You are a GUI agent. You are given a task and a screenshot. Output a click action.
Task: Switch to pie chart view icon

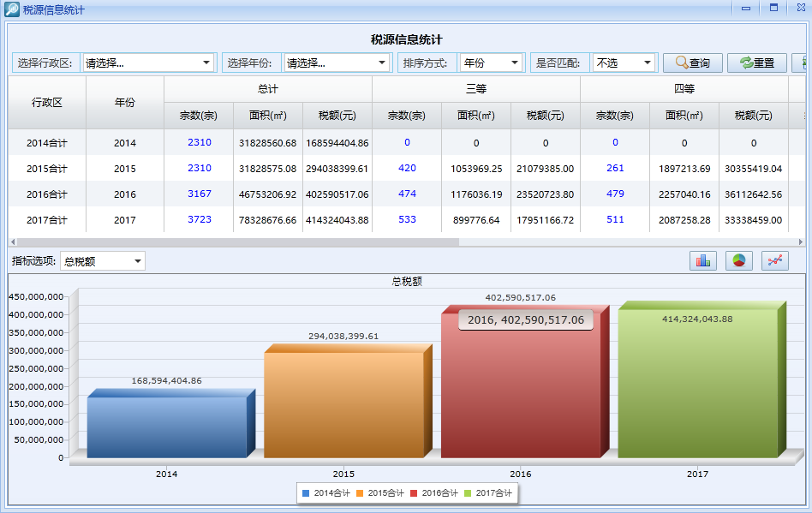tap(739, 260)
